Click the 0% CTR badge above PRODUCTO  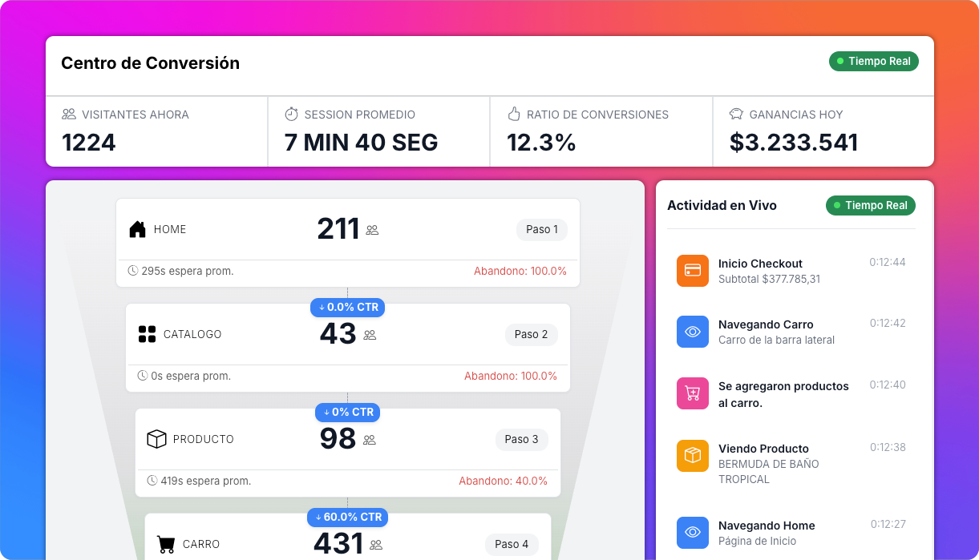pos(347,413)
